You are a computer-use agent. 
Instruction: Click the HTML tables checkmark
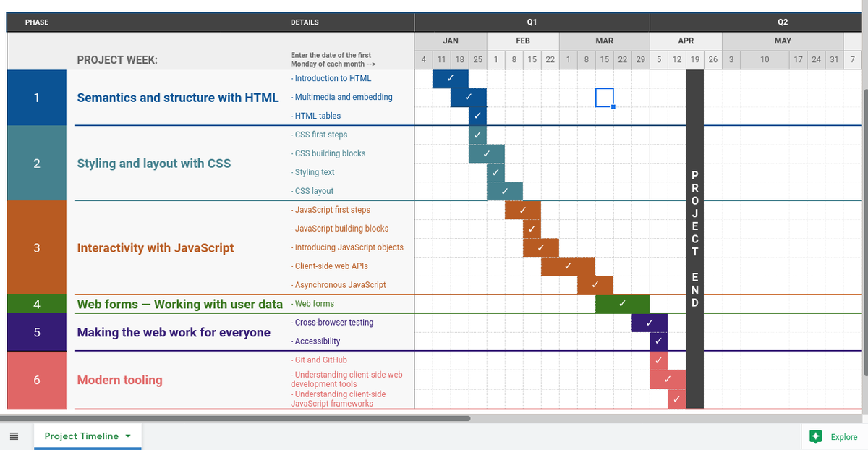[477, 116]
